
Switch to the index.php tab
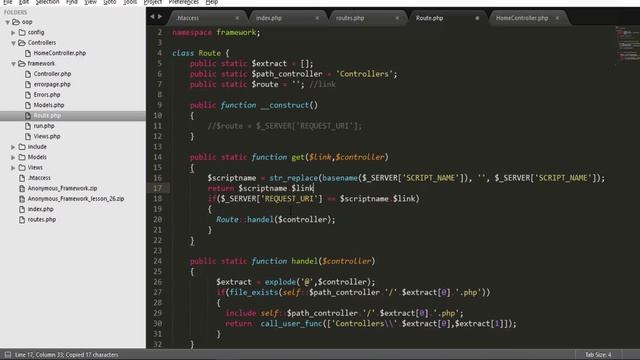click(269, 18)
